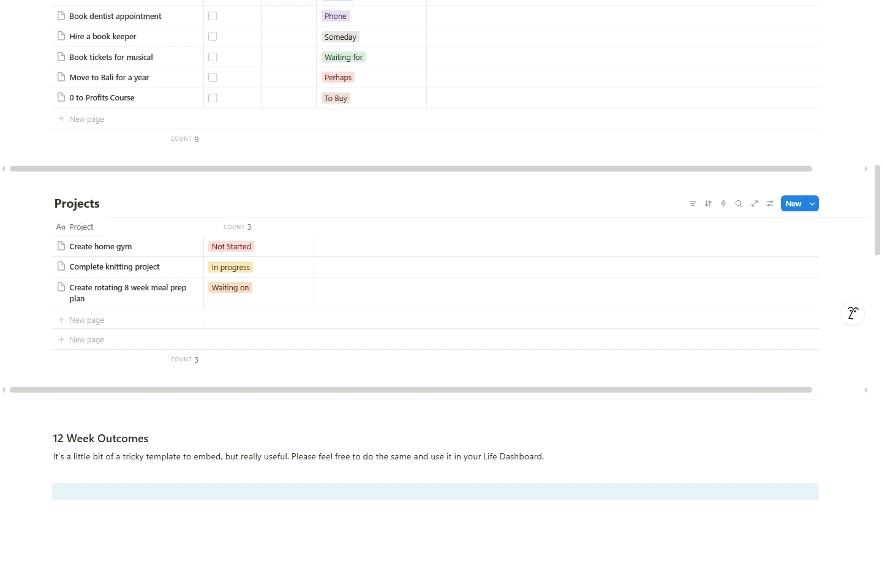Click the Project column header
Screen dimensions: 882x588
coord(81,227)
